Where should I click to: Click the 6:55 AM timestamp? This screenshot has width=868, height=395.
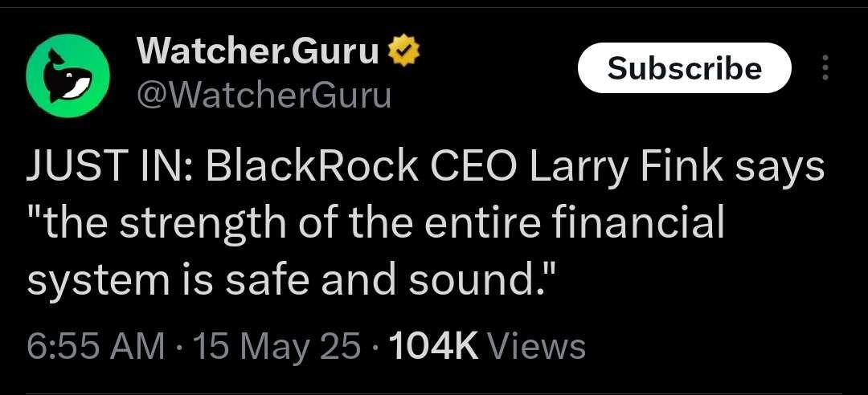click(x=96, y=347)
